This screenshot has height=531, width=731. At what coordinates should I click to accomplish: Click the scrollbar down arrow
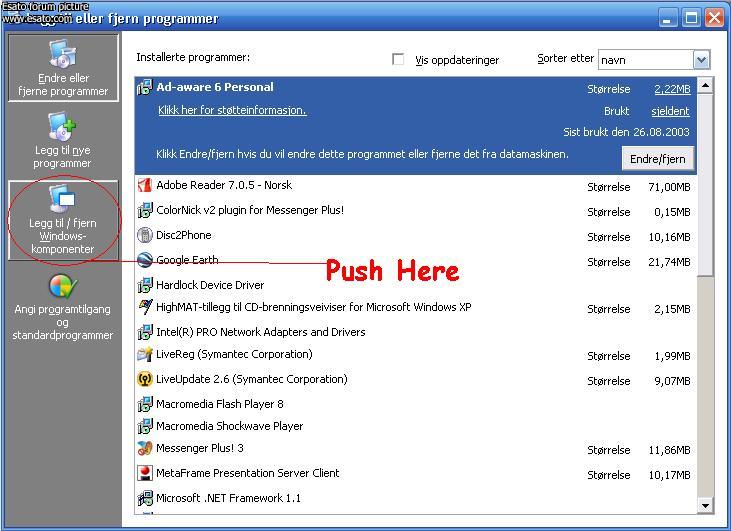pyautogui.click(x=705, y=506)
